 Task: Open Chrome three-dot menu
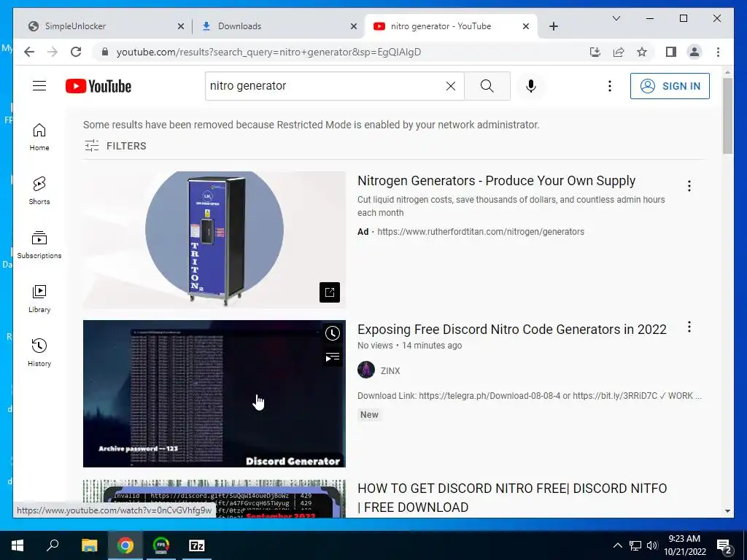(x=718, y=52)
